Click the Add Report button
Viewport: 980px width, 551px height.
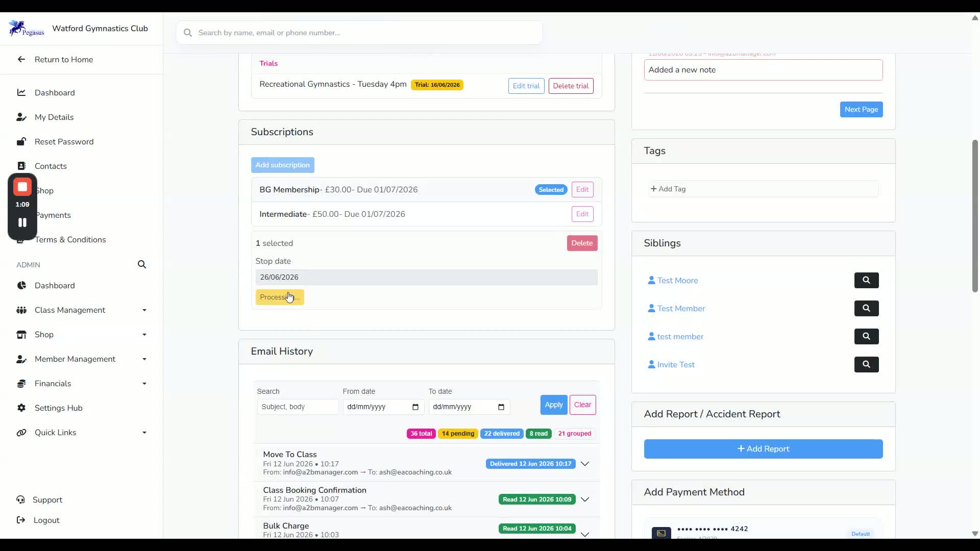[763, 449]
